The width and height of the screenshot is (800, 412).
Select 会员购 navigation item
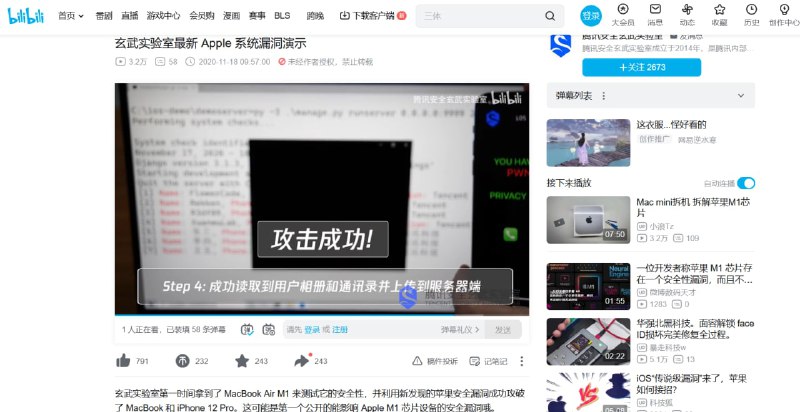tap(202, 16)
